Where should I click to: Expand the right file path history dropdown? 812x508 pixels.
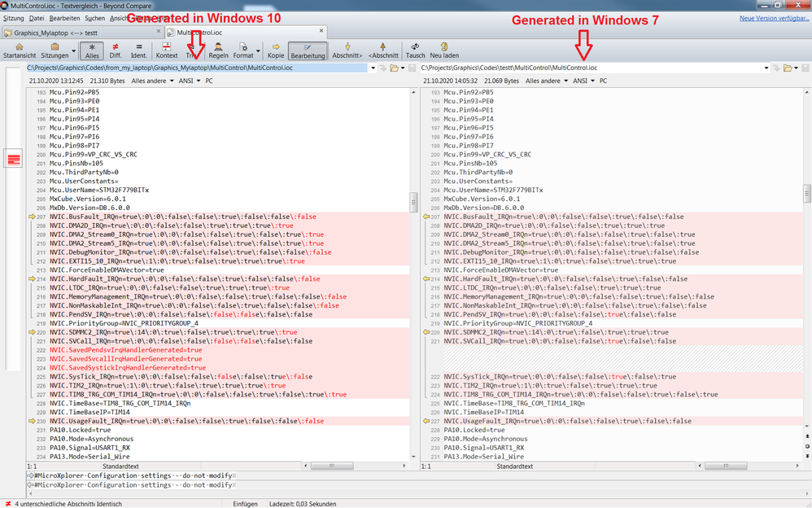[766, 68]
